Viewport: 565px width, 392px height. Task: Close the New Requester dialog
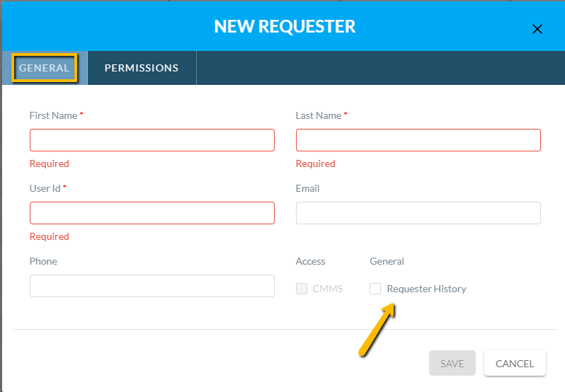click(x=537, y=29)
